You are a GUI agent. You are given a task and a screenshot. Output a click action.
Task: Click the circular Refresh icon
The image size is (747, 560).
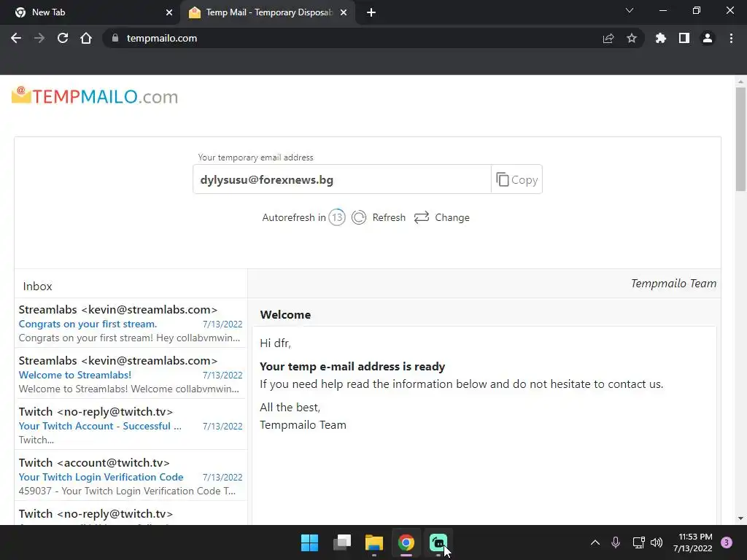[x=359, y=217]
